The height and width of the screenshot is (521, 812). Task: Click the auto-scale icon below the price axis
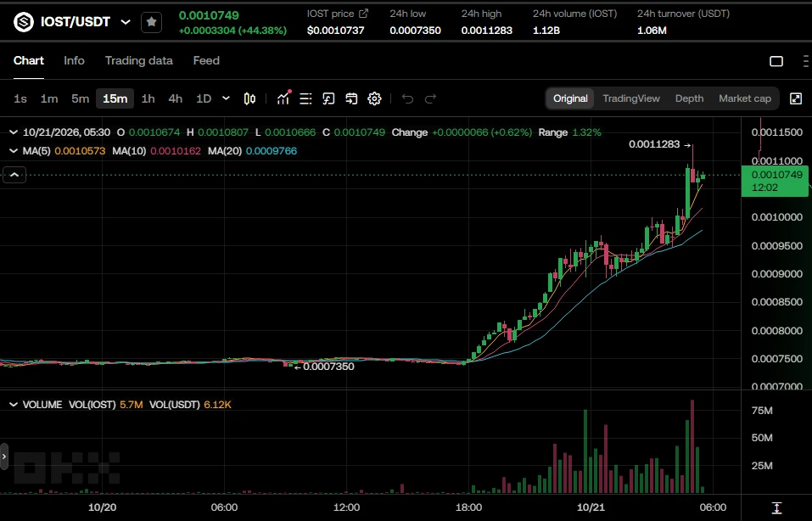point(776,508)
